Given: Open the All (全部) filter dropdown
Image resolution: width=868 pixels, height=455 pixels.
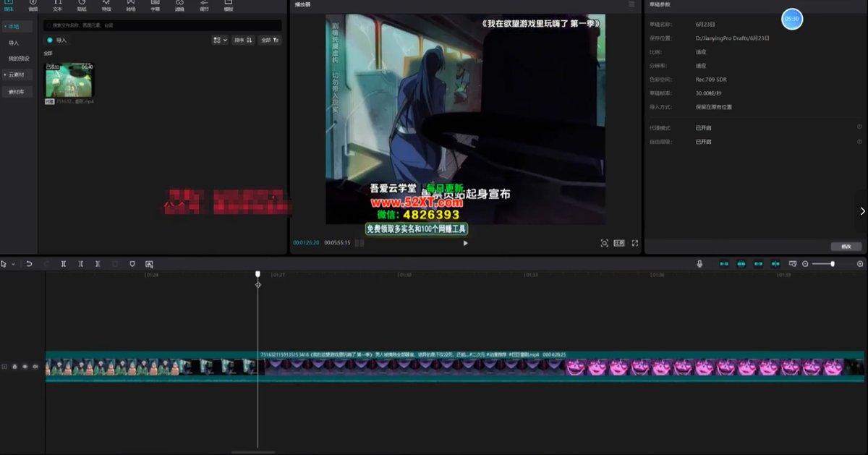Looking at the screenshot, I should pos(270,41).
